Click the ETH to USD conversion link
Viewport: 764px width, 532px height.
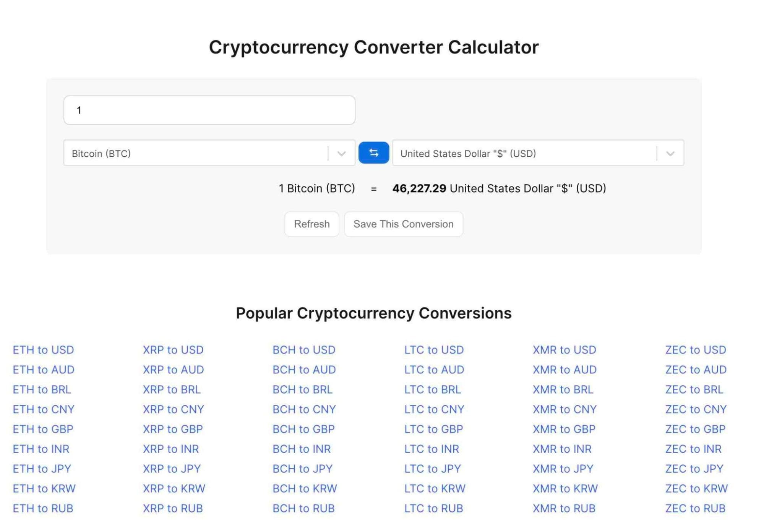(x=44, y=349)
